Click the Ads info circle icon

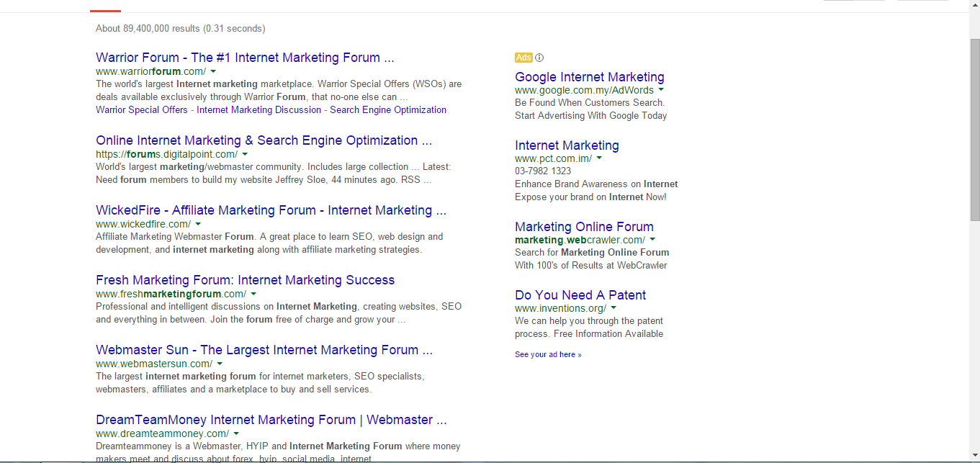click(539, 58)
